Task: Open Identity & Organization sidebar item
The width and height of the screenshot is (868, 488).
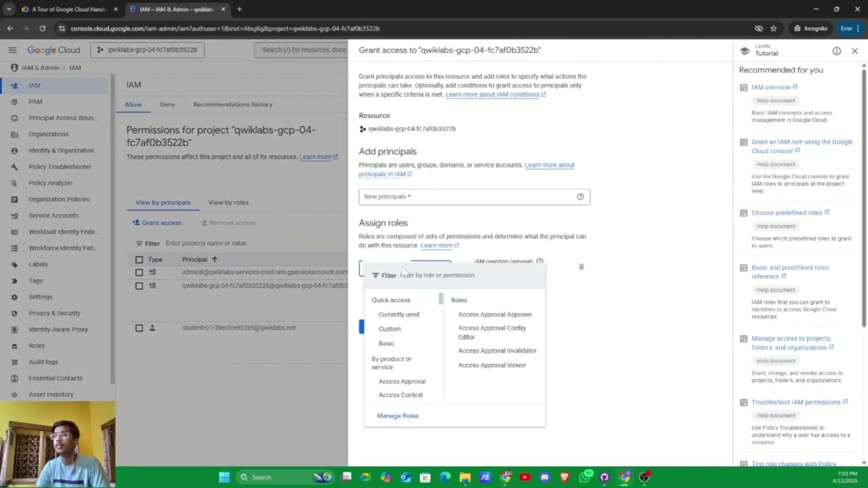Action: click(x=61, y=150)
